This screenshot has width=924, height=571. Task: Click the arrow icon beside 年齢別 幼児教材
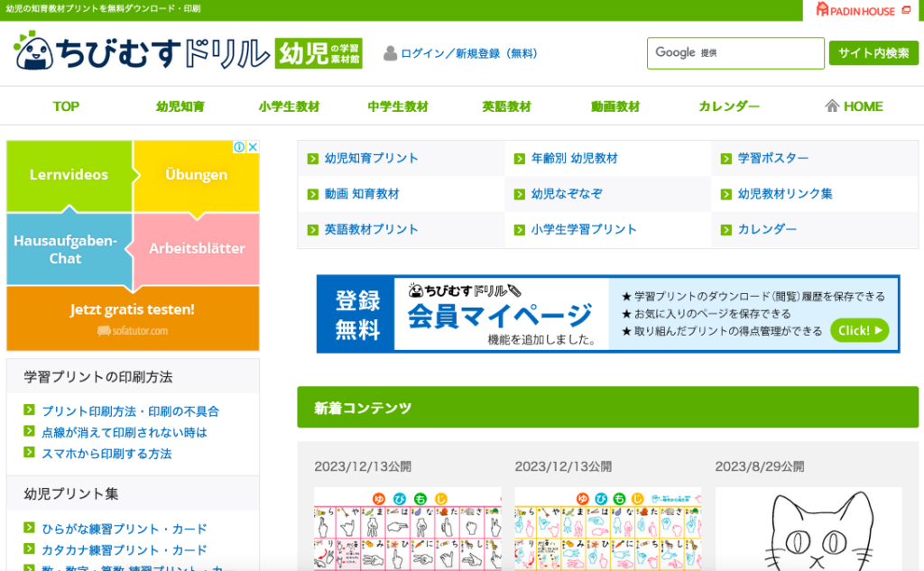(x=519, y=159)
